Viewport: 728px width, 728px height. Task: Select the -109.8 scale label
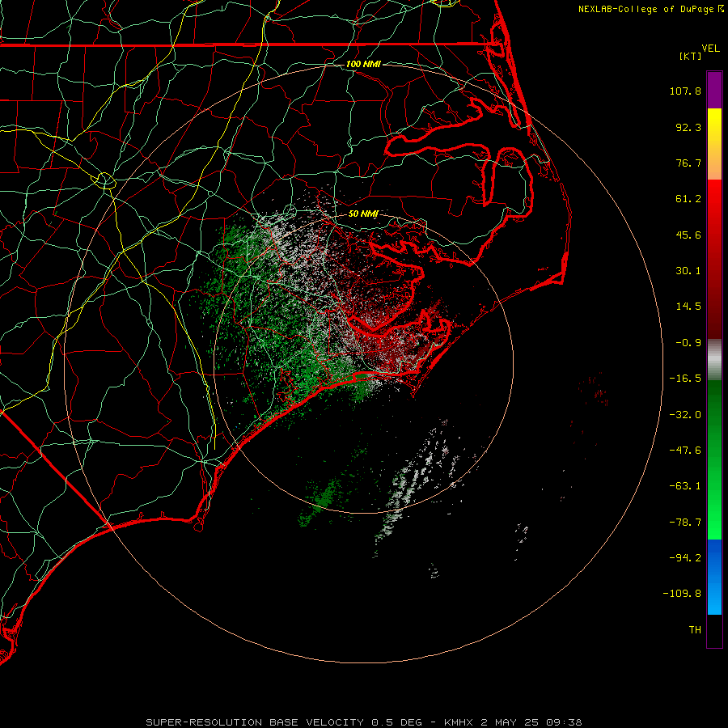click(682, 594)
